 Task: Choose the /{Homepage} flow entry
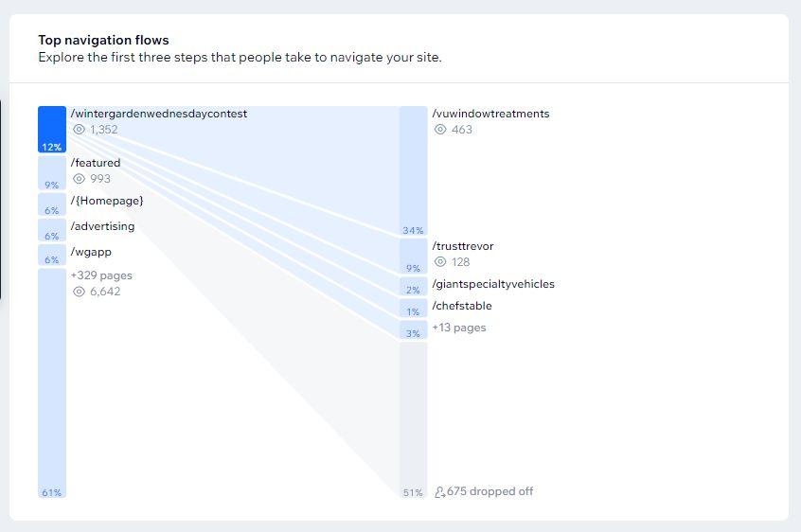tap(107, 201)
